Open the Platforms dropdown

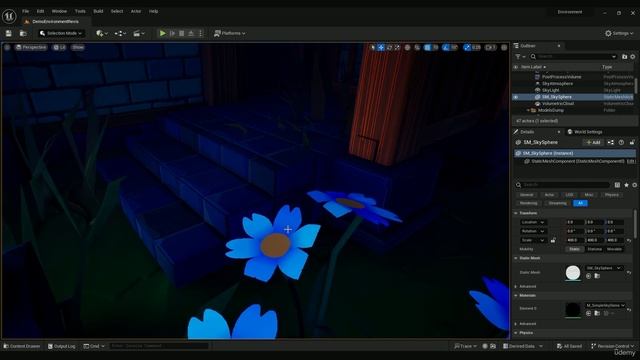click(230, 33)
